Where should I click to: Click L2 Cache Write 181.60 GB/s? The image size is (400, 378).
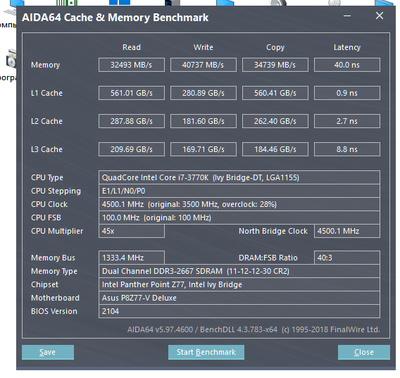tap(203, 121)
